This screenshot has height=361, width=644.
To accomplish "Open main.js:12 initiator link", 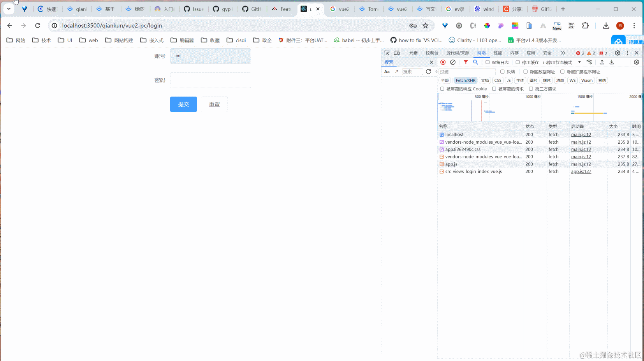I will coord(581,134).
